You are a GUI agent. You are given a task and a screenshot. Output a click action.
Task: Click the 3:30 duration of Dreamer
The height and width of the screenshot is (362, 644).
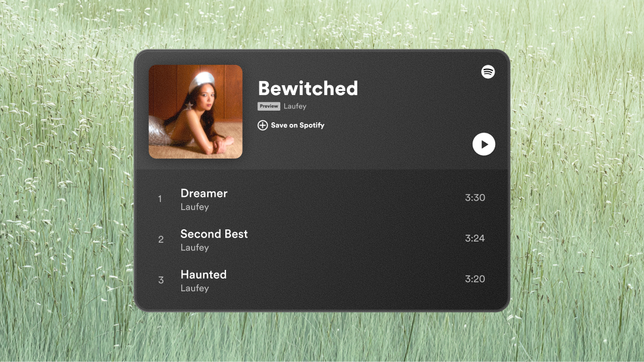pyautogui.click(x=475, y=198)
